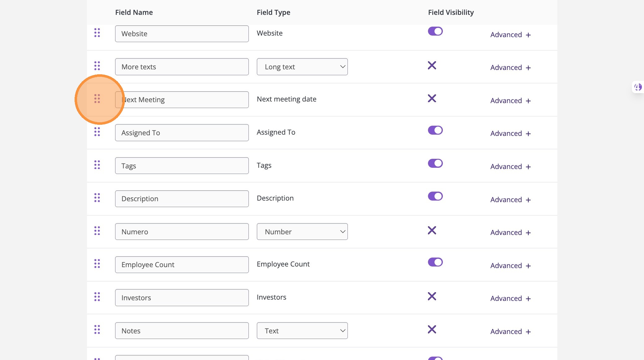This screenshot has width=644, height=360.
Task: Click the drag handle beside Website field
Action: pos(97,33)
